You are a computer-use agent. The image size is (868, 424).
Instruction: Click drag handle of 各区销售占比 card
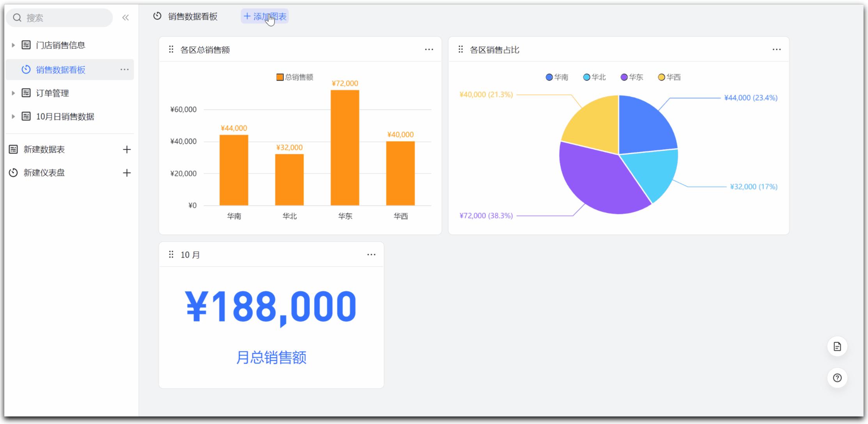(x=461, y=49)
